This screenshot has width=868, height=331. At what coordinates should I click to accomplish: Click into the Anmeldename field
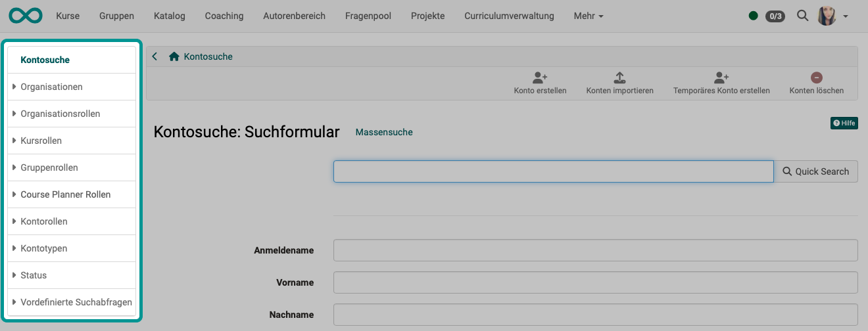pos(596,250)
